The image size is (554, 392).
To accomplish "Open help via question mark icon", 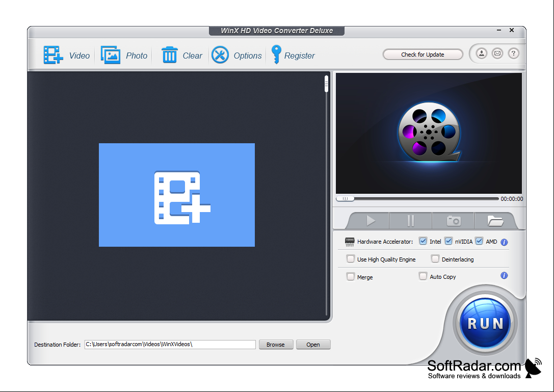I will pos(513,54).
